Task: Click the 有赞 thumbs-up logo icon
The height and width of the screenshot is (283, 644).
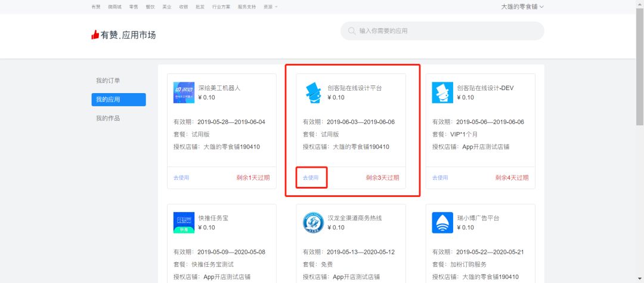Action: 95,35
